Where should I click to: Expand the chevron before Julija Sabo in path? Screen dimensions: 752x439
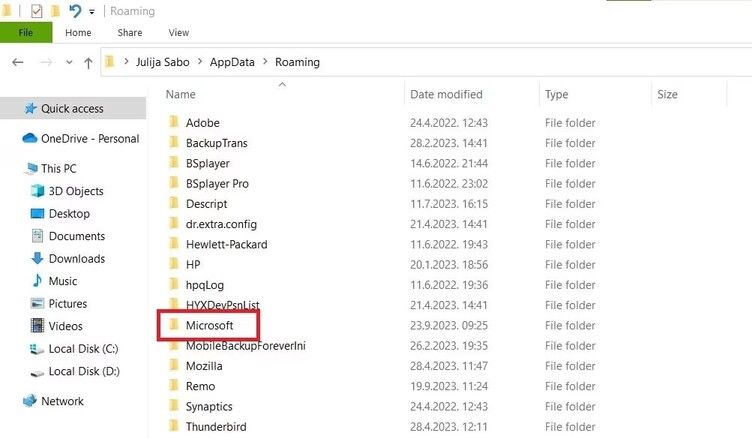pyautogui.click(x=126, y=62)
